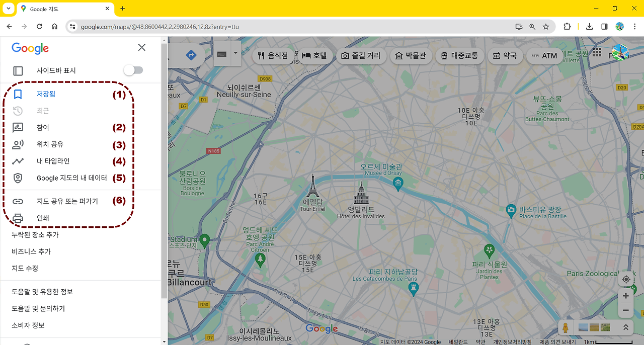Zoom out the map with minus button

626,310
